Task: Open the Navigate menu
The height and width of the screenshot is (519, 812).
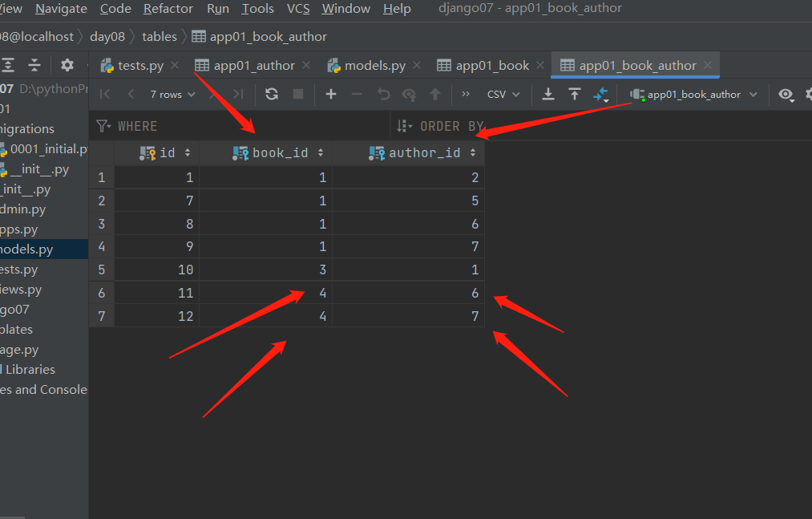Action: (x=61, y=9)
